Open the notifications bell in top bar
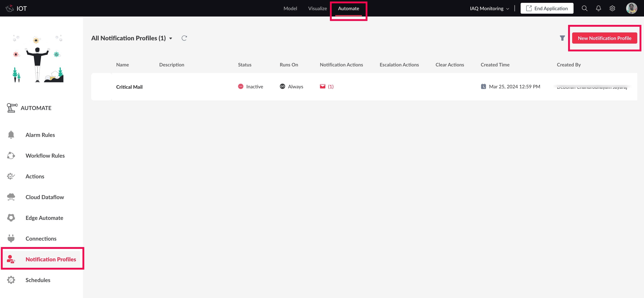The image size is (644, 298). click(x=598, y=8)
